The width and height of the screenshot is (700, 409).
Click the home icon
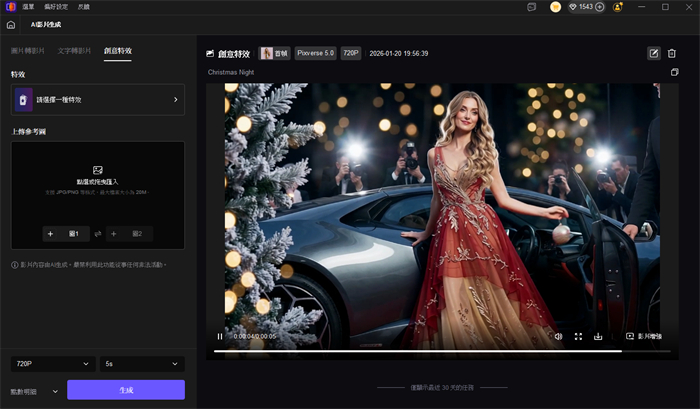[x=11, y=24]
